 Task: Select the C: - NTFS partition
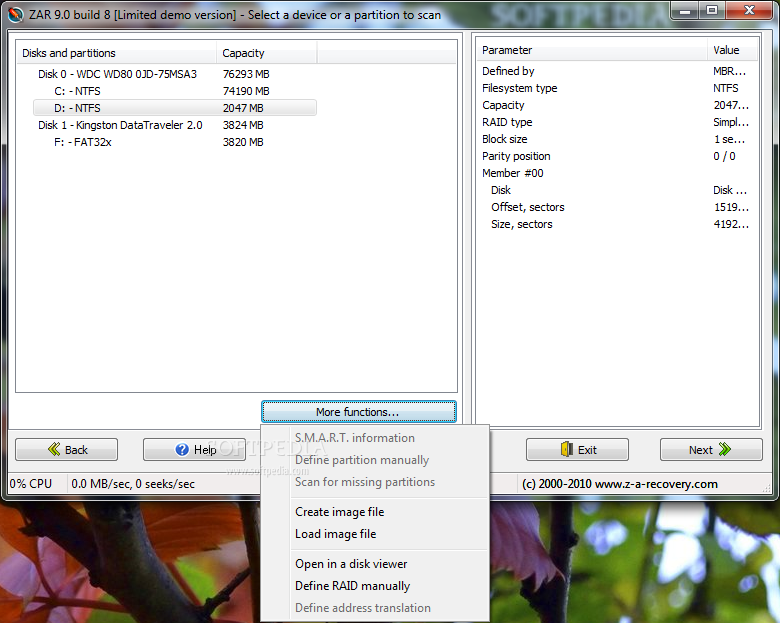[x=77, y=91]
